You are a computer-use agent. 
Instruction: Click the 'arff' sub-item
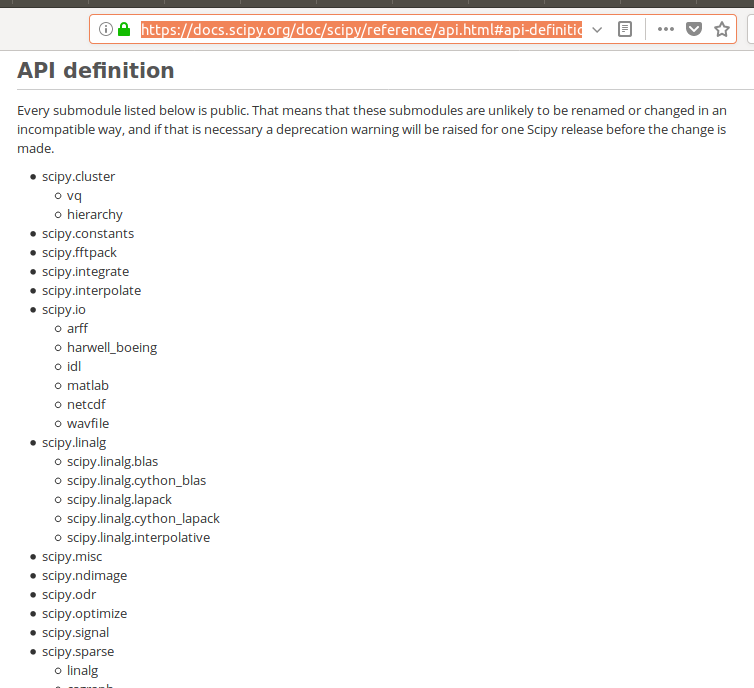pos(77,328)
